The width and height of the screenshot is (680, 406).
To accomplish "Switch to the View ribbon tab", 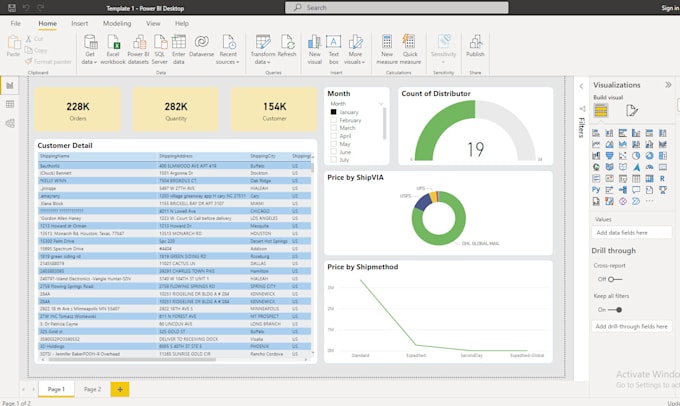I will 153,23.
